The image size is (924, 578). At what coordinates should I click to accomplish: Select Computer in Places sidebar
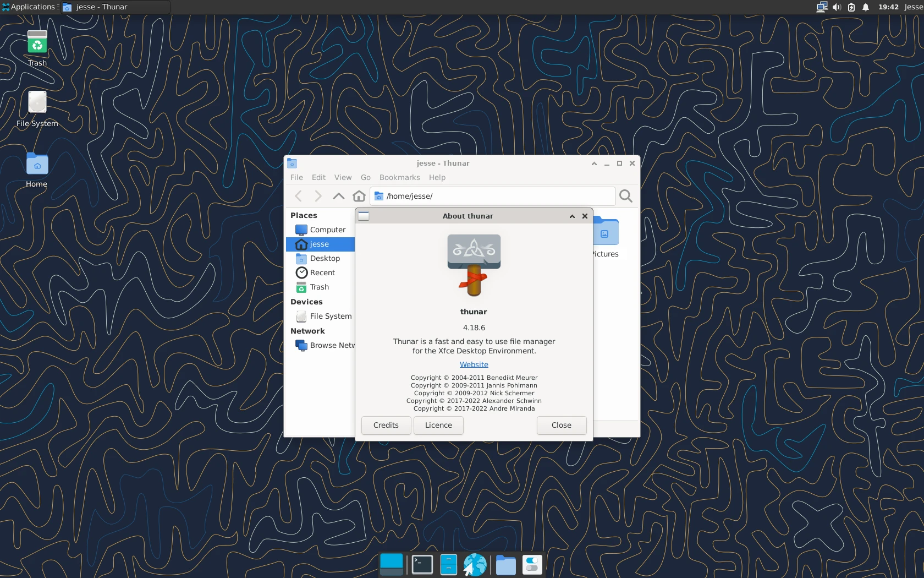tap(327, 230)
